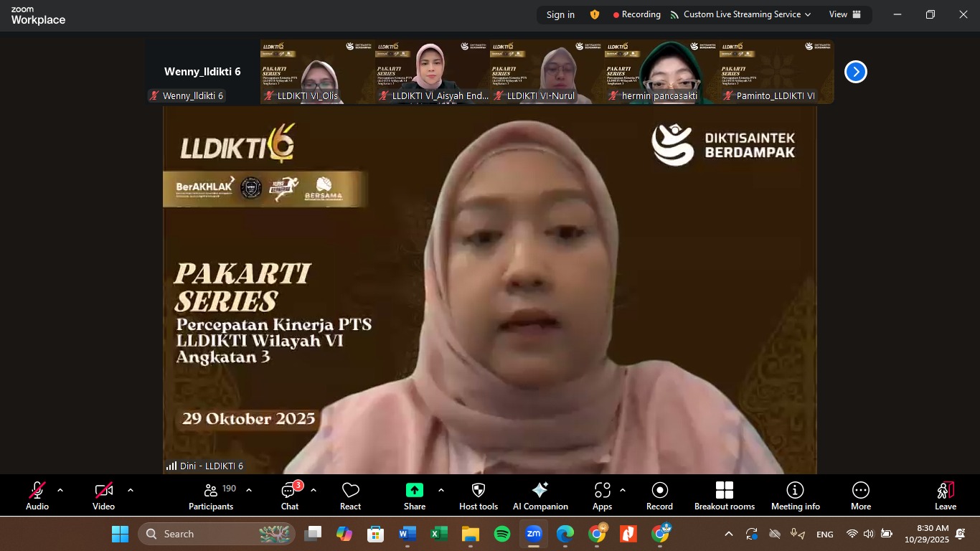This screenshot has width=980, height=551.
Task: Click the Sign in button
Action: [x=560, y=14]
